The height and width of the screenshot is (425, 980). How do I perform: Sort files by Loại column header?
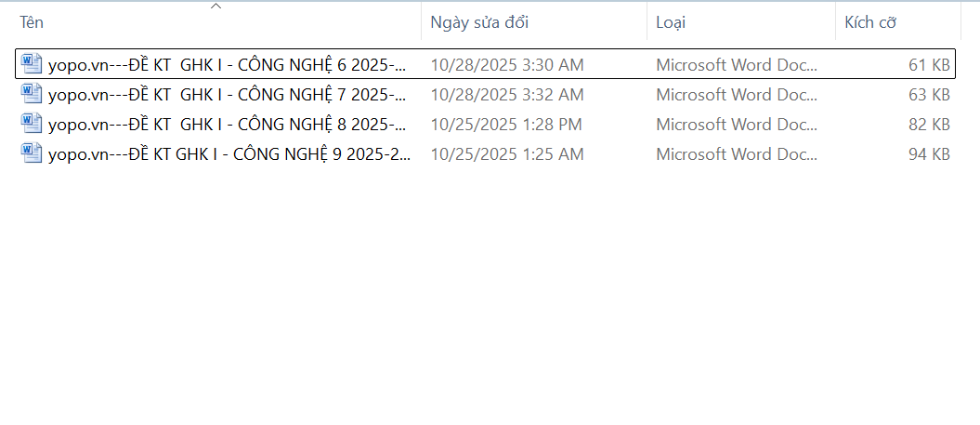click(x=672, y=22)
